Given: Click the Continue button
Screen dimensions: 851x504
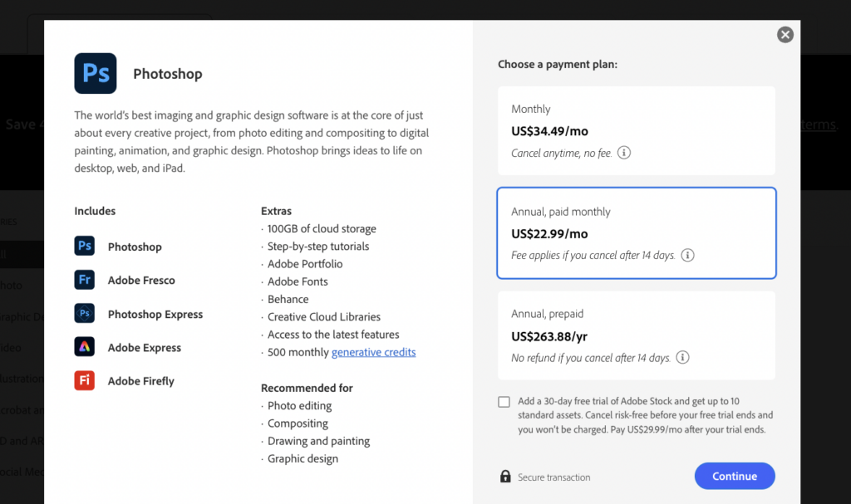Looking at the screenshot, I should pyautogui.click(x=734, y=476).
